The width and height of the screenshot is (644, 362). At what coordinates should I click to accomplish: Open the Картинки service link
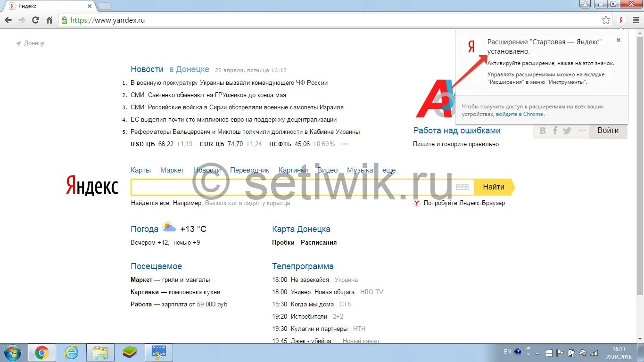[293, 170]
